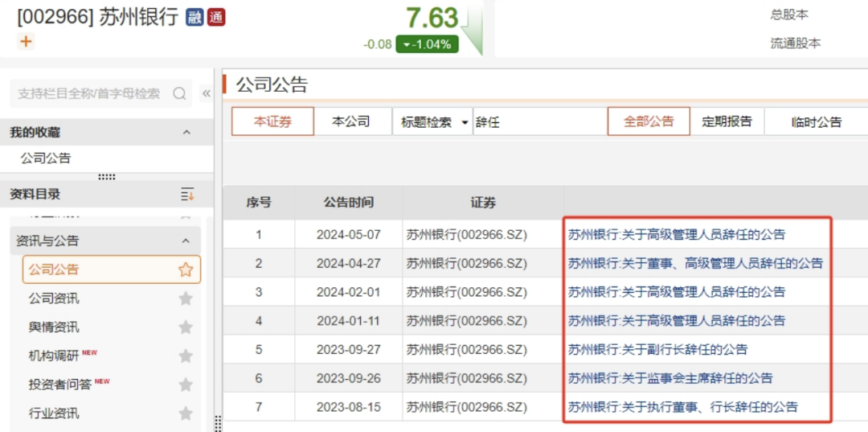Image resolution: width=868 pixels, height=432 pixels.
Task: Click date cell 2023-08-15
Action: [349, 407]
